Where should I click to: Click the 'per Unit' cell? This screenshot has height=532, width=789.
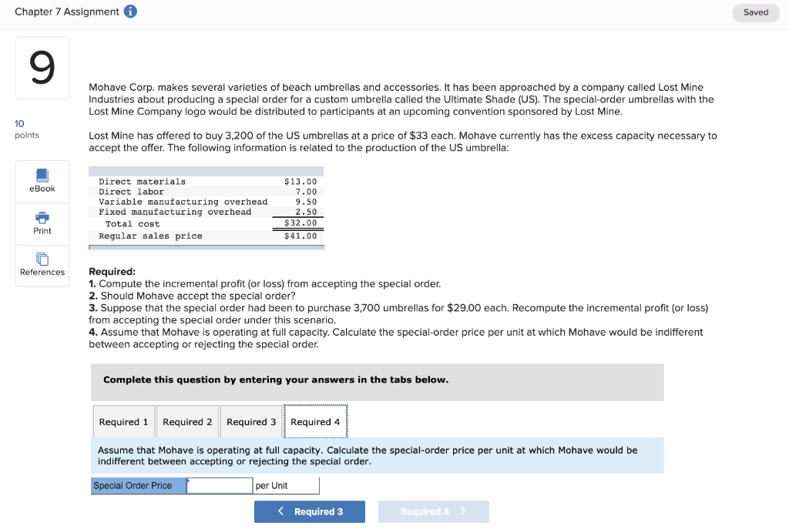point(287,486)
